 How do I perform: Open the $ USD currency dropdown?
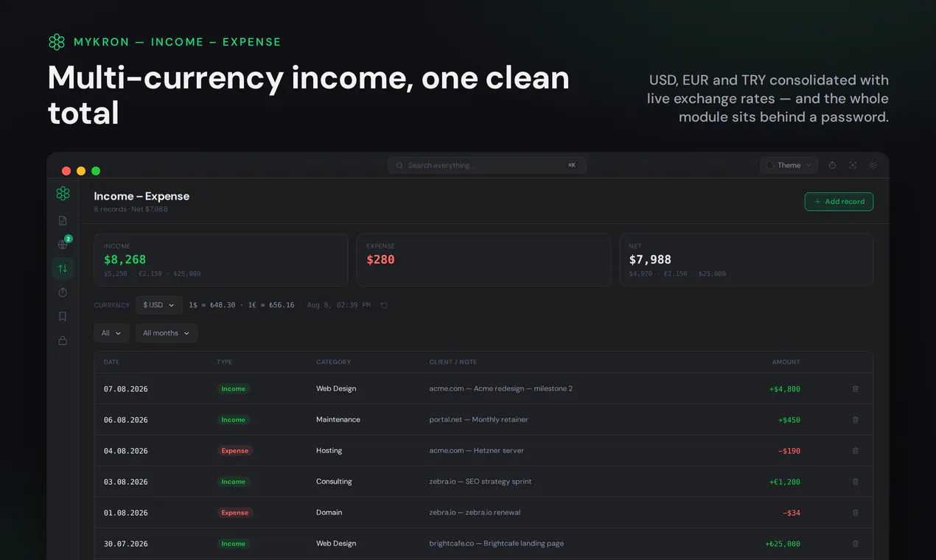[x=158, y=305]
